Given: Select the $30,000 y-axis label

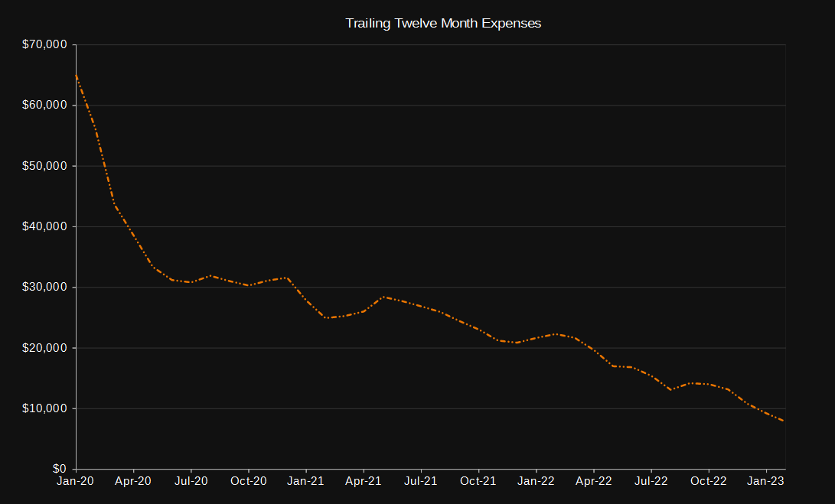Looking at the screenshot, I should coord(44,287).
